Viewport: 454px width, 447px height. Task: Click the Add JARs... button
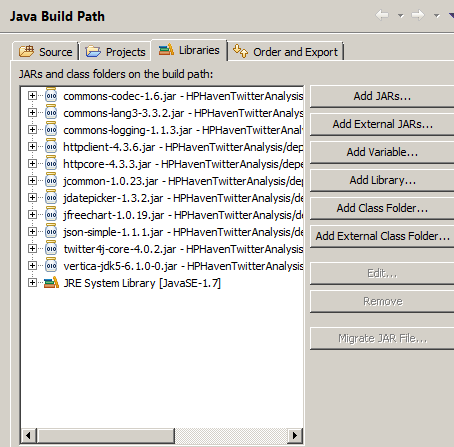(x=382, y=96)
